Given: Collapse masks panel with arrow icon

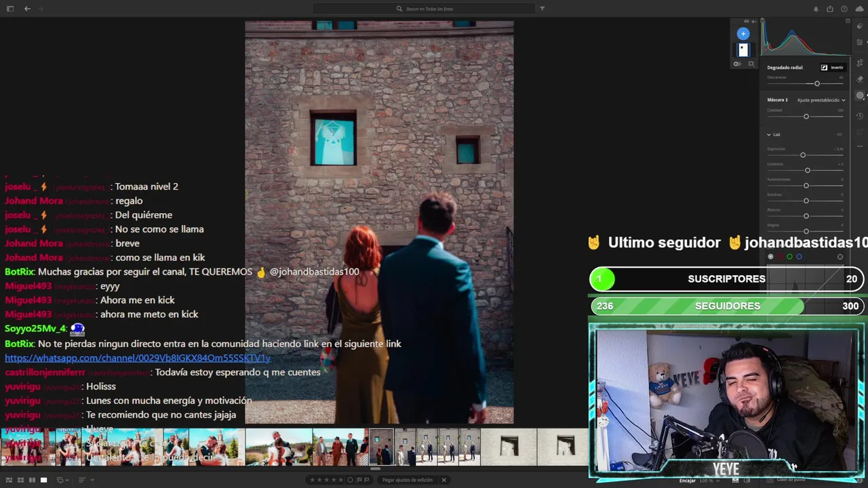Looking at the screenshot, I should (x=754, y=22).
